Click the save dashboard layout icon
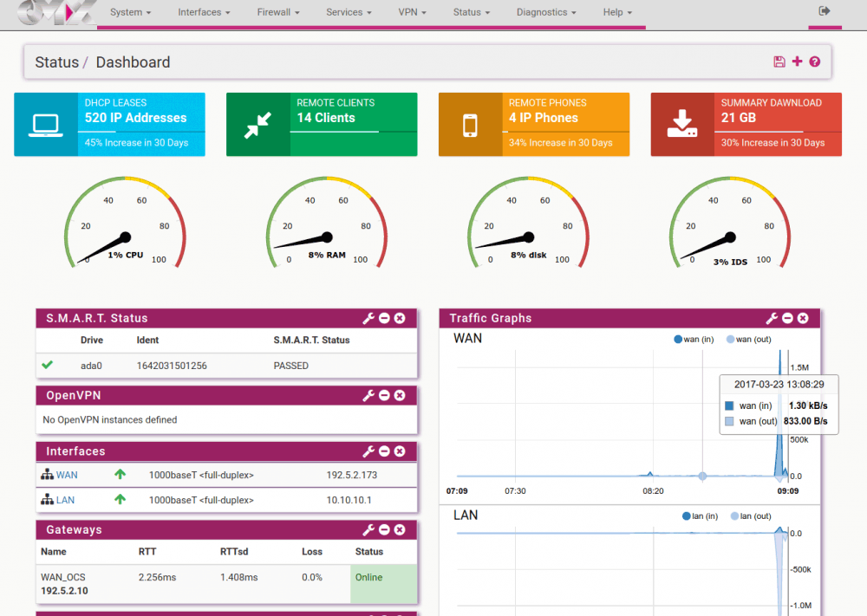 [x=779, y=62]
